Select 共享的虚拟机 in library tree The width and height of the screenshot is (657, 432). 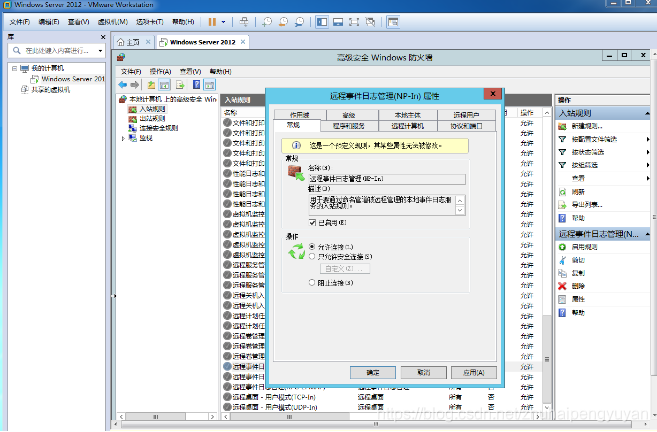pos(46,90)
